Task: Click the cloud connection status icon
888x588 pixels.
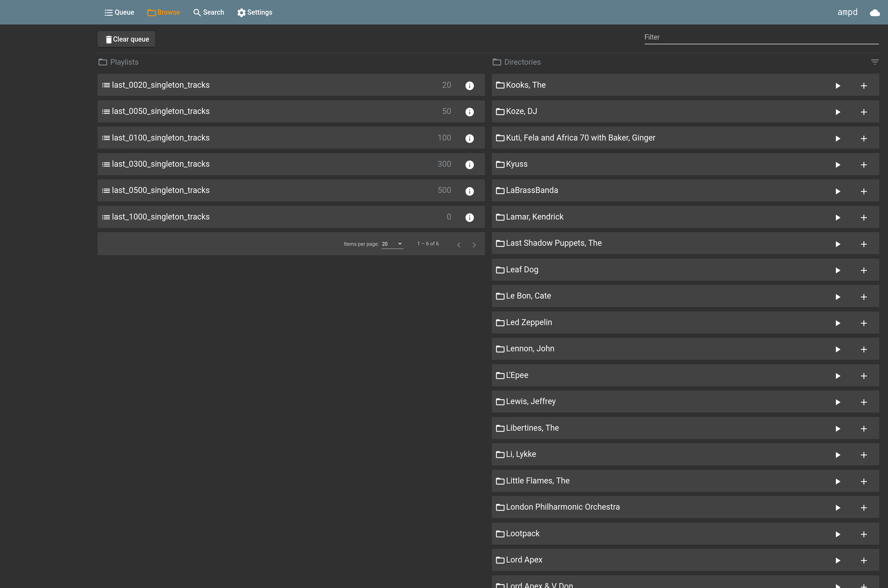Action: (x=874, y=13)
